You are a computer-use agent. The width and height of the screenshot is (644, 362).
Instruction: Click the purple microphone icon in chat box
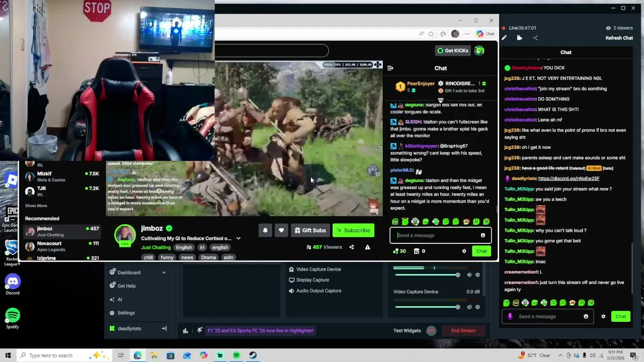pos(510,316)
